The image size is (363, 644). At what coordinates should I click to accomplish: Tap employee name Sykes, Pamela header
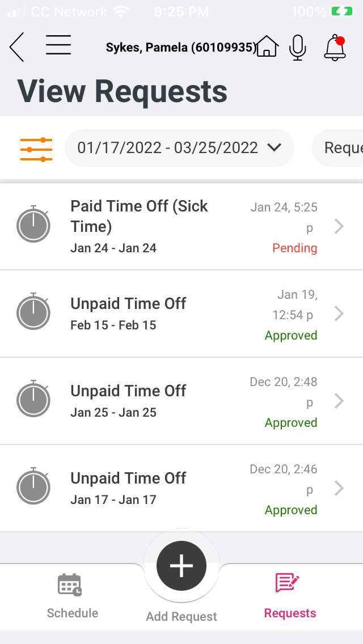pos(181,48)
